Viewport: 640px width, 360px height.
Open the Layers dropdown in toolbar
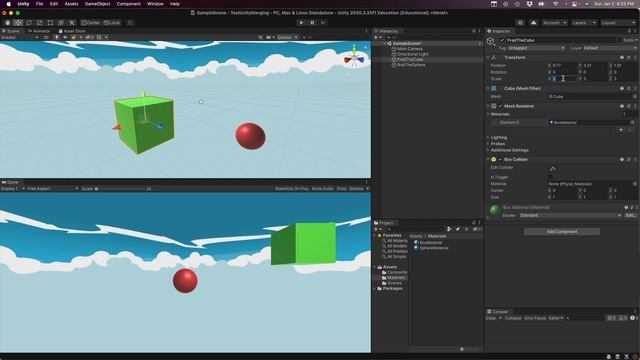pos(583,23)
